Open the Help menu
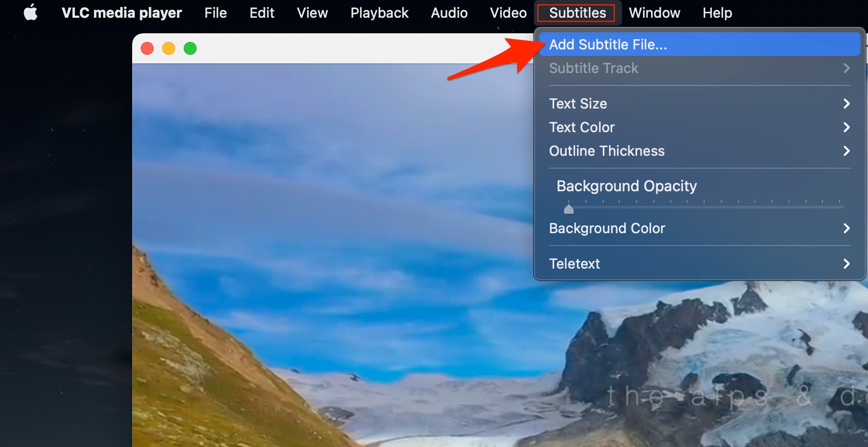Viewport: 868px width, 447px height. pyautogui.click(x=717, y=12)
